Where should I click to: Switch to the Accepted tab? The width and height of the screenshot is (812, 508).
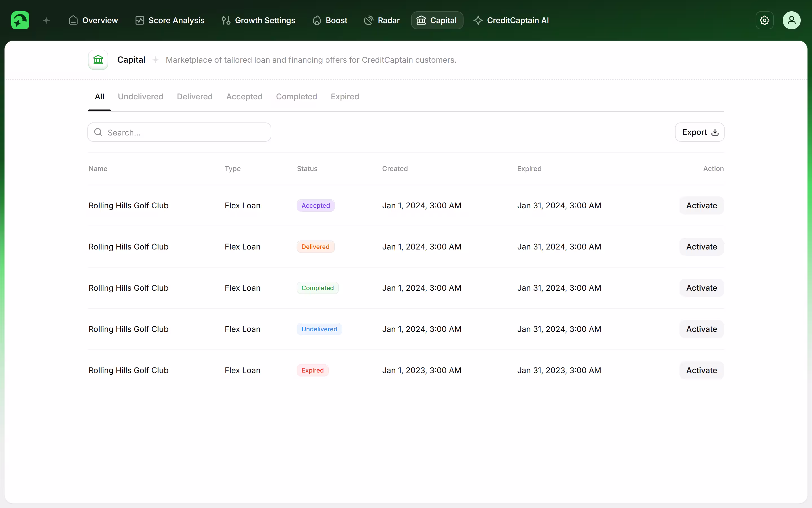click(244, 97)
